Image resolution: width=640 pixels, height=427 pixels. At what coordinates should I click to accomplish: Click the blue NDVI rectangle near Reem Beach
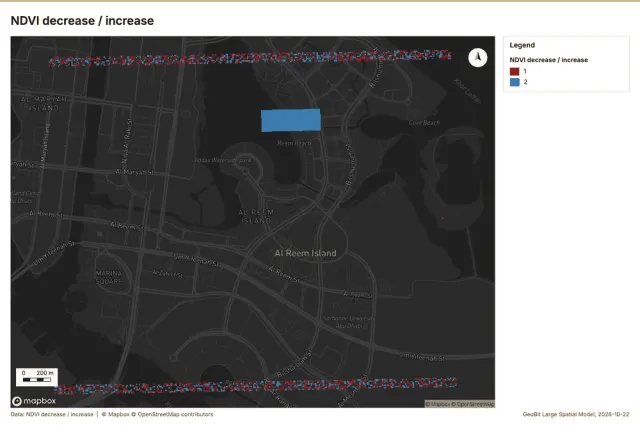[291, 120]
